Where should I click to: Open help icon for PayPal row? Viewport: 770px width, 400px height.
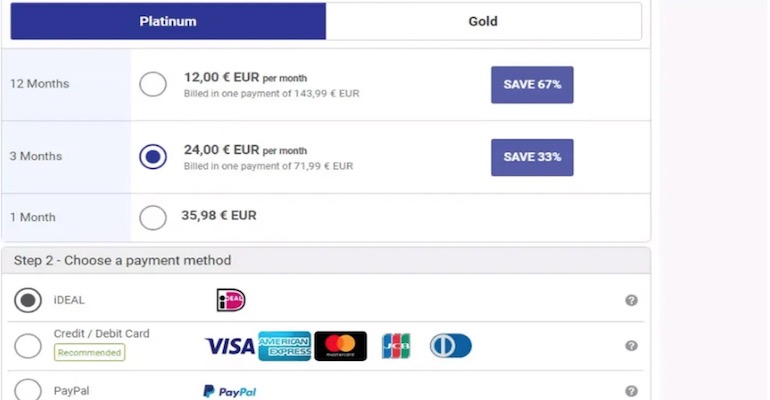tap(631, 391)
